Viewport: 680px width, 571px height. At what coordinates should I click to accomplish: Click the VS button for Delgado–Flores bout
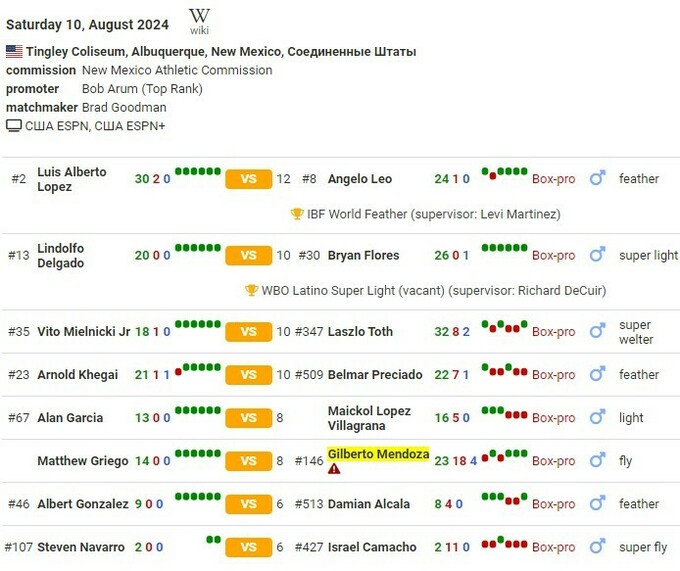249,256
